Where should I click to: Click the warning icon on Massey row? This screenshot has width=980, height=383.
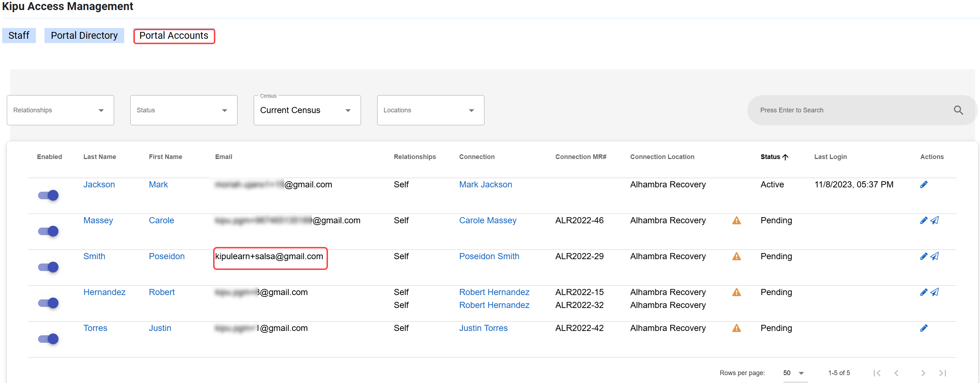736,220
